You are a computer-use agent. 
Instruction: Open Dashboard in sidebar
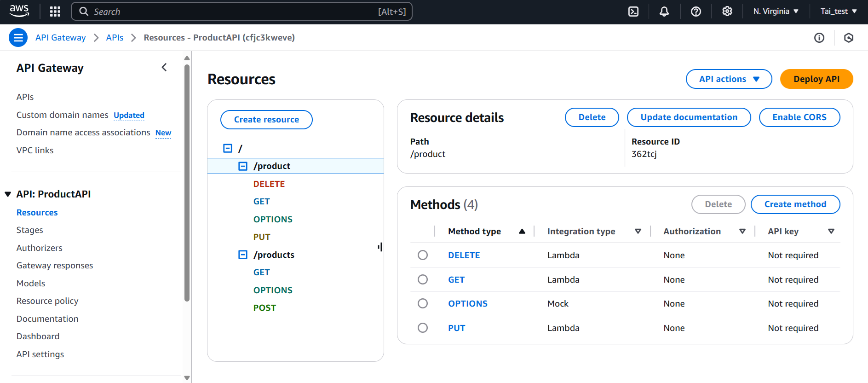point(38,337)
